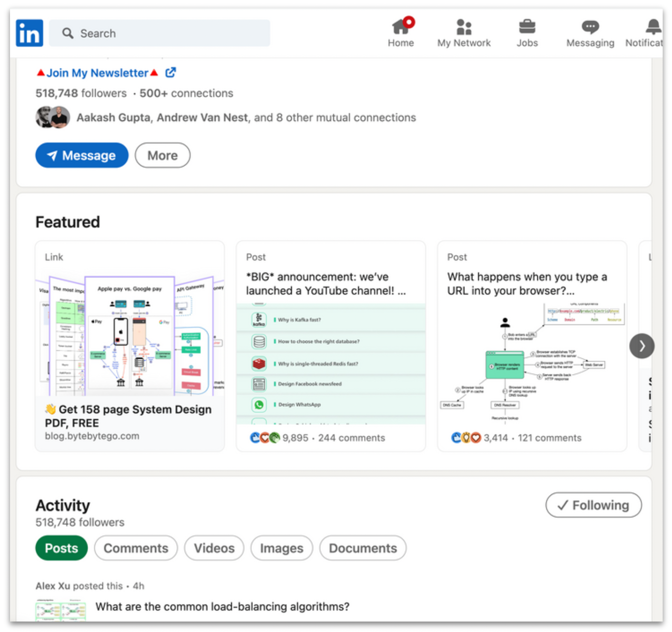
Task: Switch to the Videos activity filter
Action: coord(214,548)
